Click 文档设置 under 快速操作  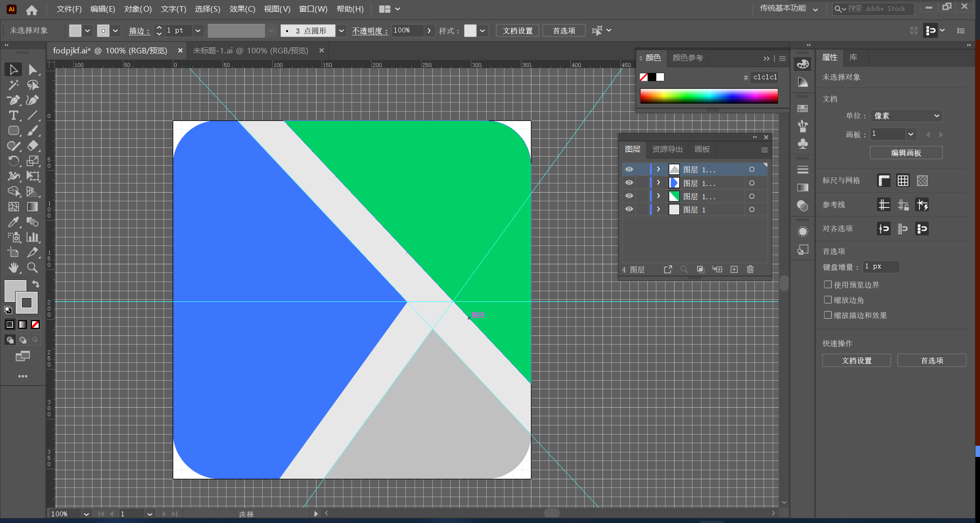pos(857,360)
